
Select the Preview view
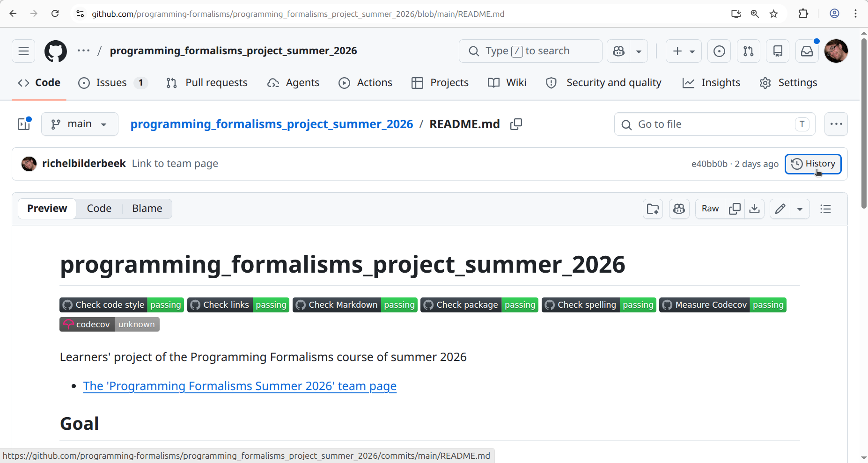[x=47, y=209]
